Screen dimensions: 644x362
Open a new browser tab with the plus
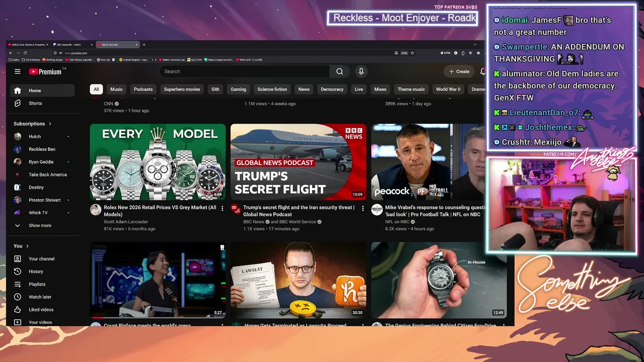tap(144, 45)
